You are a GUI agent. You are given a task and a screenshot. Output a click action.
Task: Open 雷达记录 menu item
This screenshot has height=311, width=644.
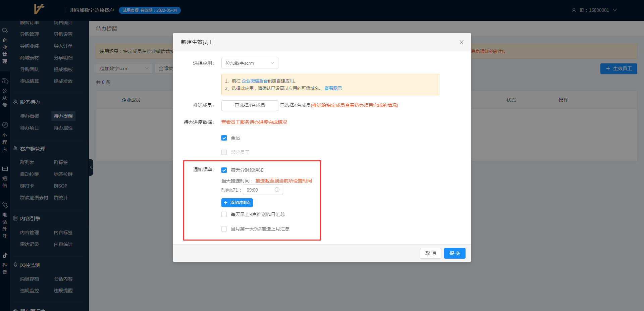tap(30, 244)
